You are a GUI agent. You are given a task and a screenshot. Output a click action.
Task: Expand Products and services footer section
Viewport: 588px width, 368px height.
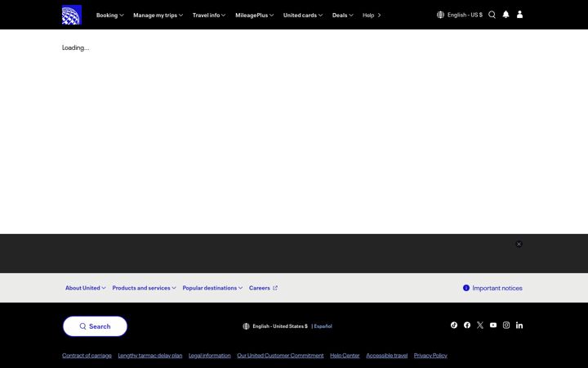point(144,288)
